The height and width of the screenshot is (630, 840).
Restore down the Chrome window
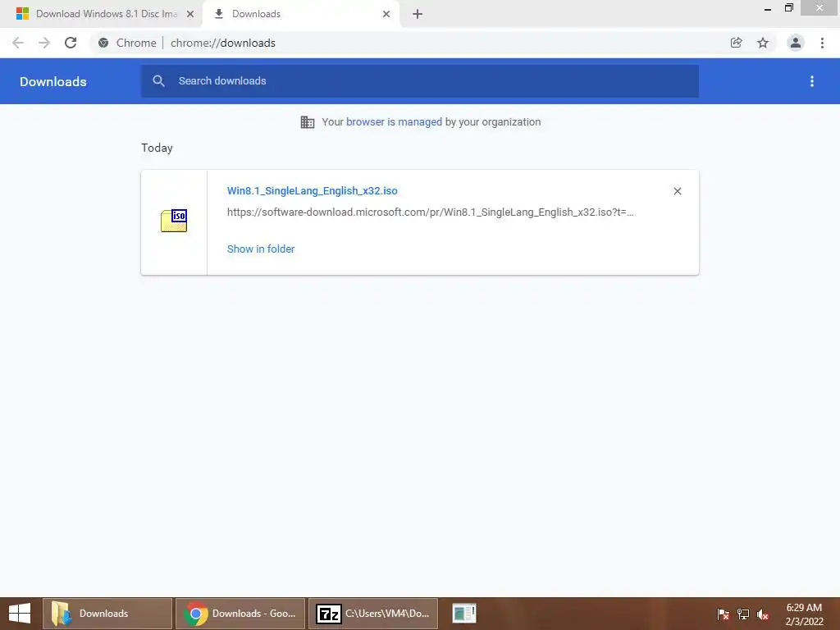coord(789,7)
